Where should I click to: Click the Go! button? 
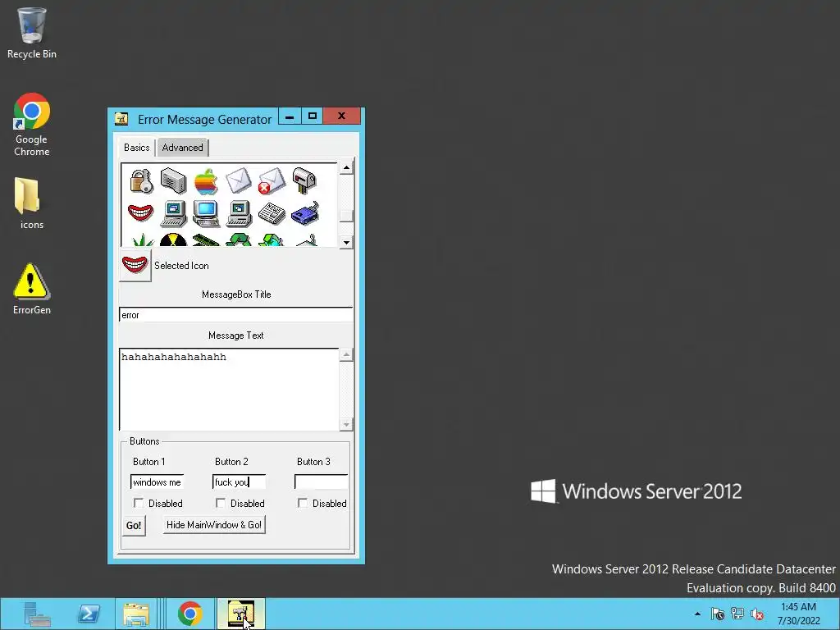click(134, 526)
